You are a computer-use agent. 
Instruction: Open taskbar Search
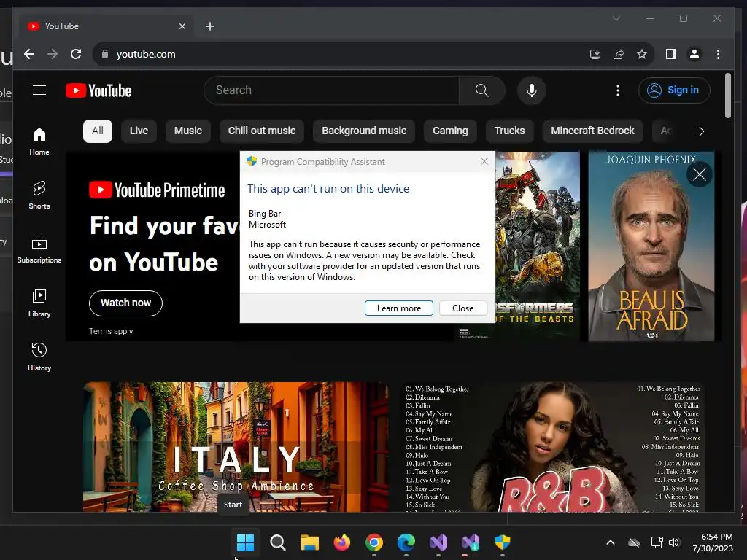tap(277, 542)
